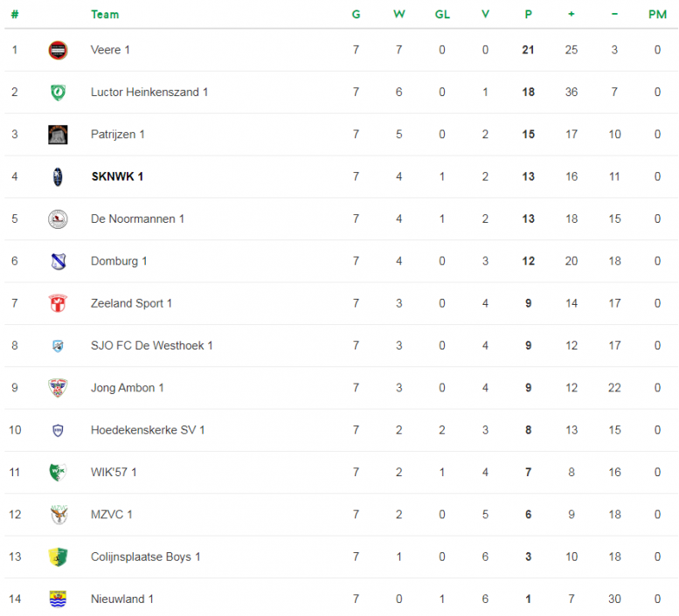Select the WIK'57 green logo

(x=58, y=473)
